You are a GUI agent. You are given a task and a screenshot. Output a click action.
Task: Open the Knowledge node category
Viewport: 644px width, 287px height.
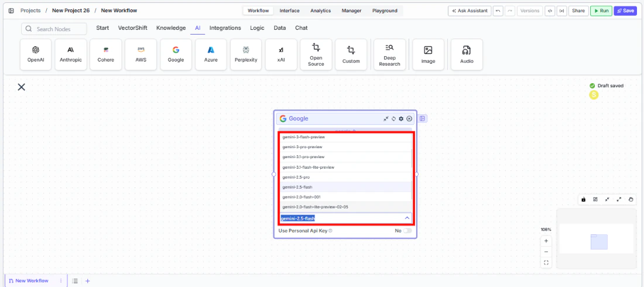[171, 28]
